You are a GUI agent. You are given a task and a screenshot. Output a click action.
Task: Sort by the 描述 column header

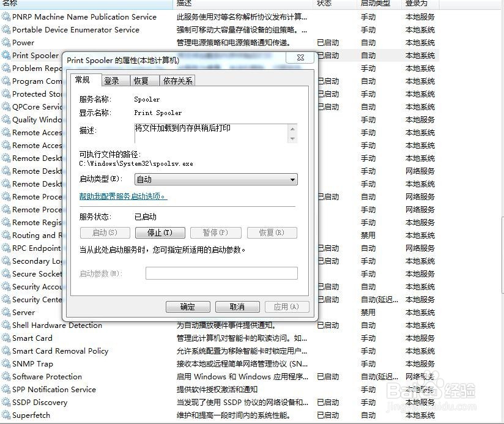click(x=243, y=3)
